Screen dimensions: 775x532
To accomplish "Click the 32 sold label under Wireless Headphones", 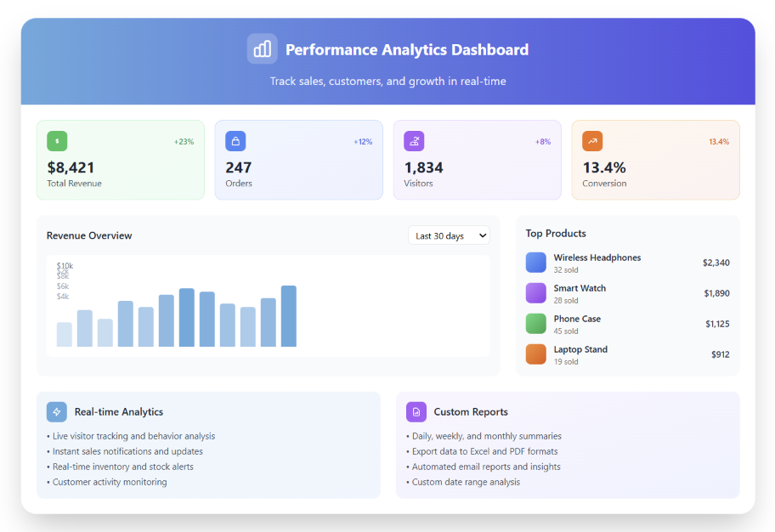I will tap(566, 270).
